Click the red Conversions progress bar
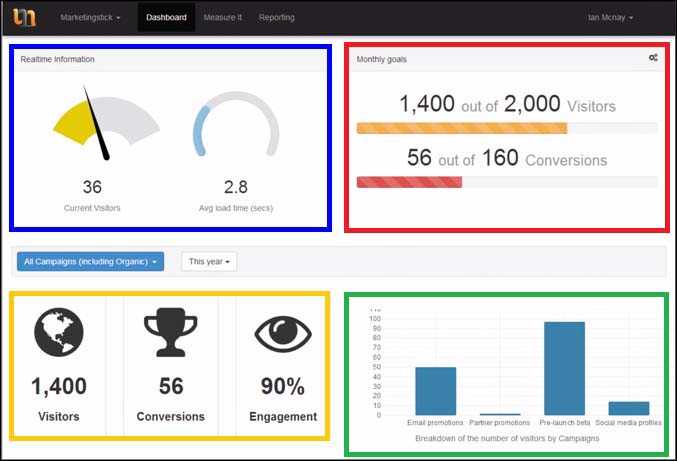The width and height of the screenshot is (677, 461). [409, 182]
